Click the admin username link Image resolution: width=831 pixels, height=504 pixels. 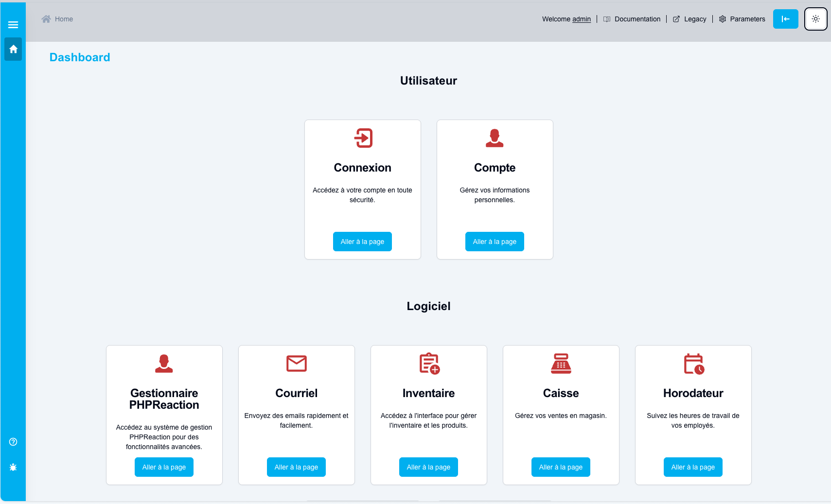pos(581,19)
